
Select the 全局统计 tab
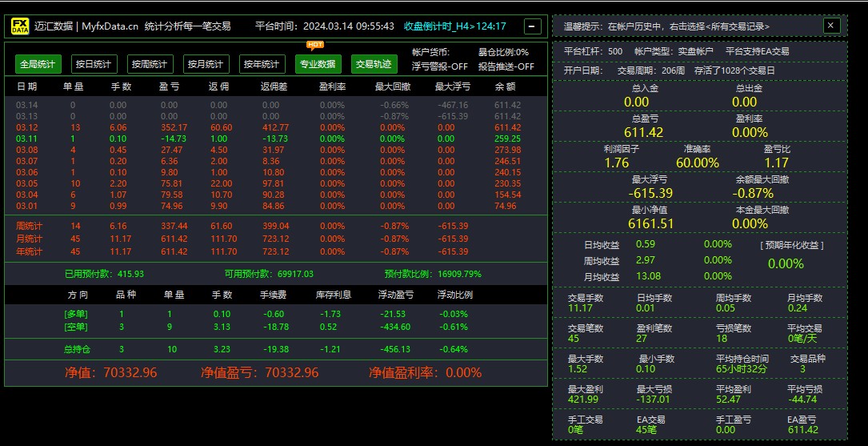pos(38,64)
